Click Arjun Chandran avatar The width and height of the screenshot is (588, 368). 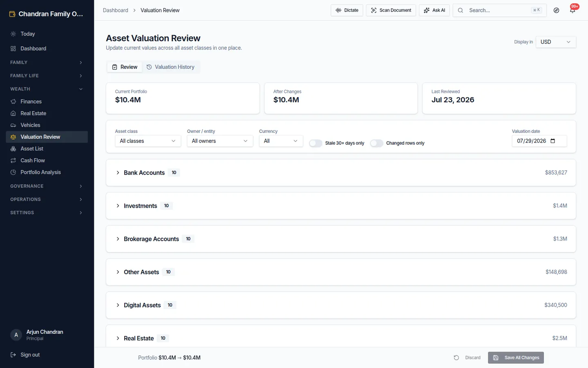(16, 335)
